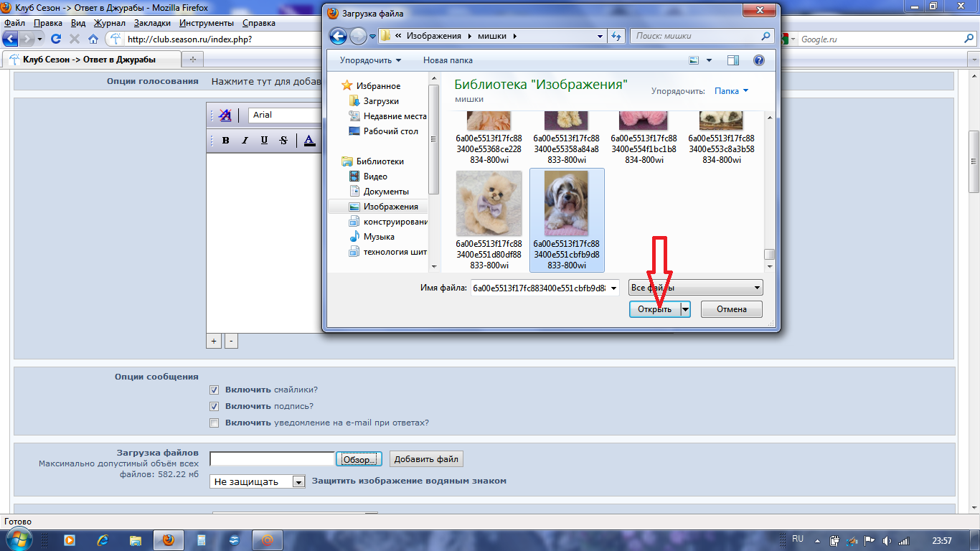Open the Firefox 'Закладки' menu

coord(152,23)
